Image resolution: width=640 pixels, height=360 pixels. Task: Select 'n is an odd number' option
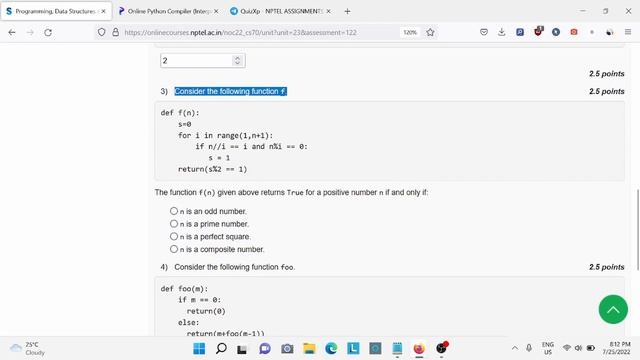pyautogui.click(x=174, y=211)
